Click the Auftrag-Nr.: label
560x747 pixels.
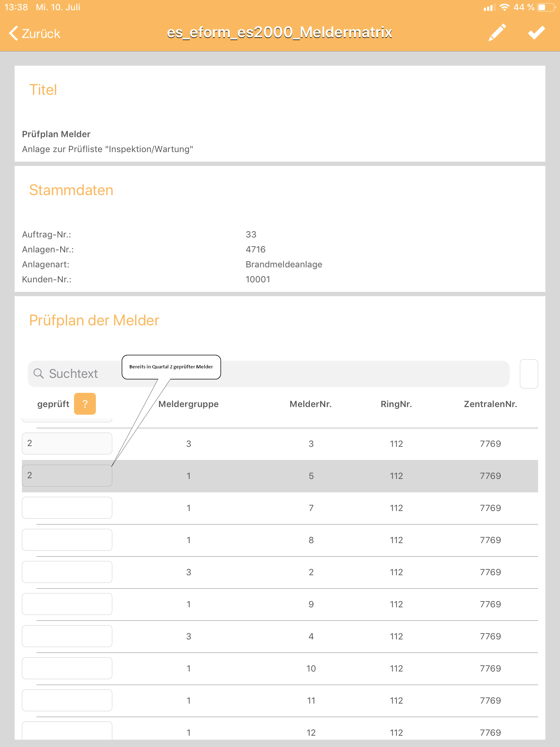[47, 235]
